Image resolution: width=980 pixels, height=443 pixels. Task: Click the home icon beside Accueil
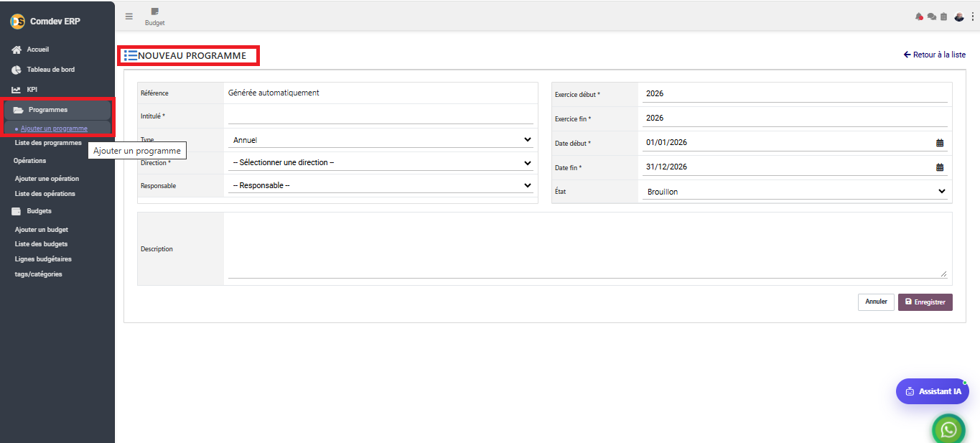(17, 50)
